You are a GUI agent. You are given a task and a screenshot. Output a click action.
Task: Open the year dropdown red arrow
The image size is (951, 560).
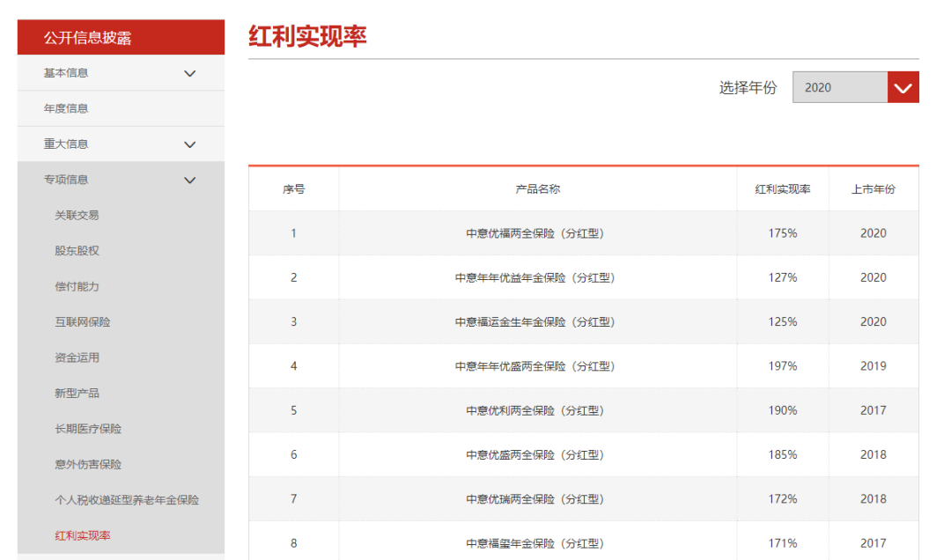(x=903, y=87)
